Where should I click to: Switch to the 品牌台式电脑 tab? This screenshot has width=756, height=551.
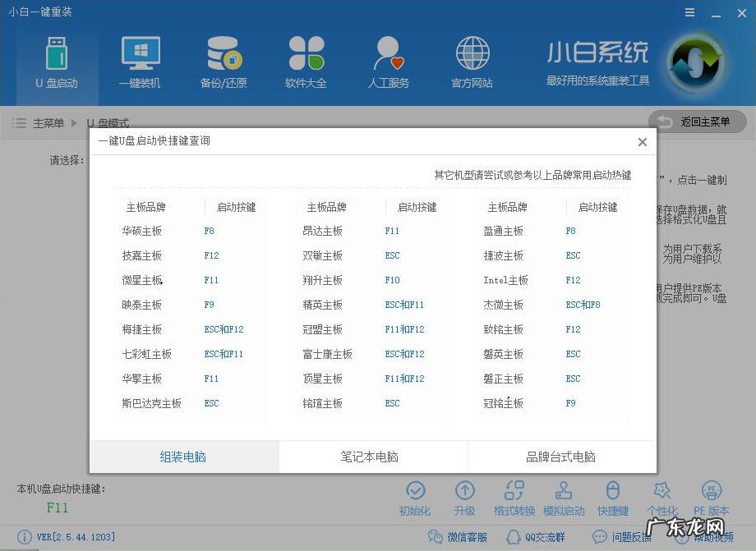point(563,457)
